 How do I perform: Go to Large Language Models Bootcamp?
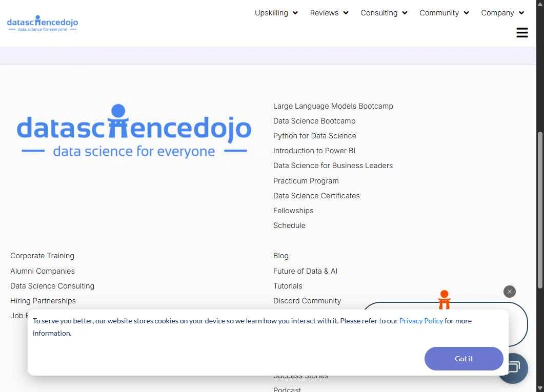tap(333, 106)
